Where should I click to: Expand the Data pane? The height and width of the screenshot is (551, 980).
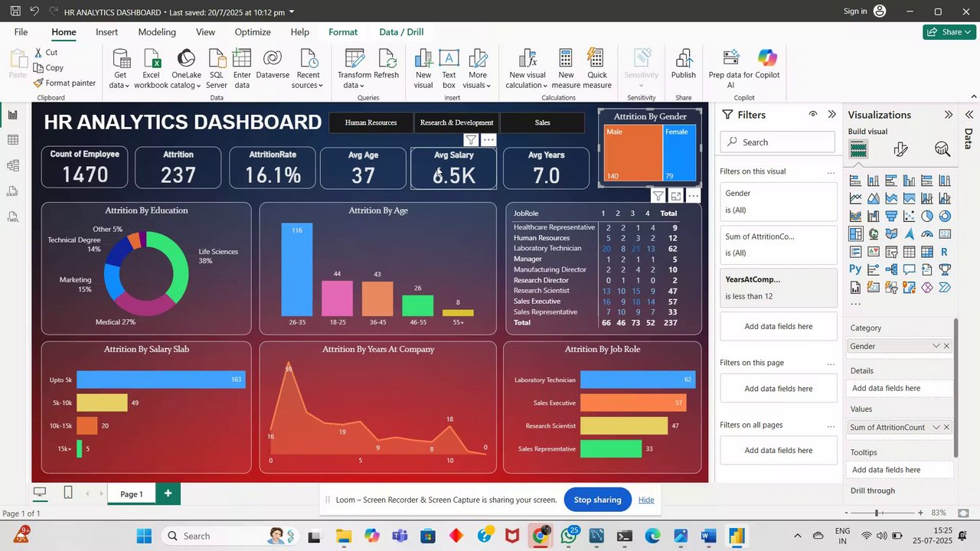(x=969, y=115)
